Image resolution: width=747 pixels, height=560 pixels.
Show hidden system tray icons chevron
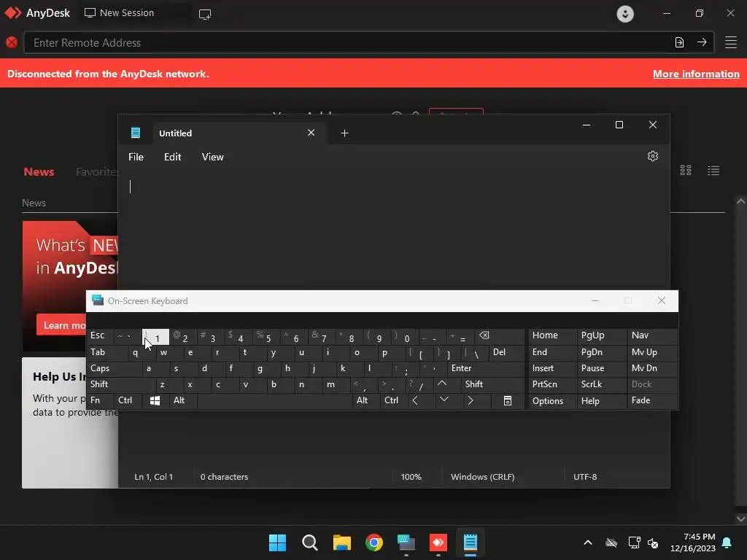tap(588, 542)
